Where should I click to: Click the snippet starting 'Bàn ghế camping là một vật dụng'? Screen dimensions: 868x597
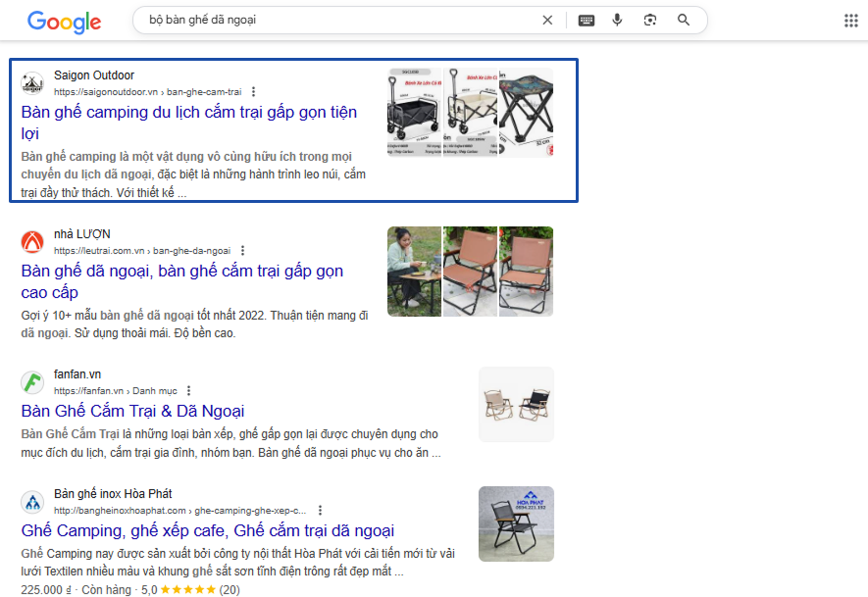tap(193, 174)
